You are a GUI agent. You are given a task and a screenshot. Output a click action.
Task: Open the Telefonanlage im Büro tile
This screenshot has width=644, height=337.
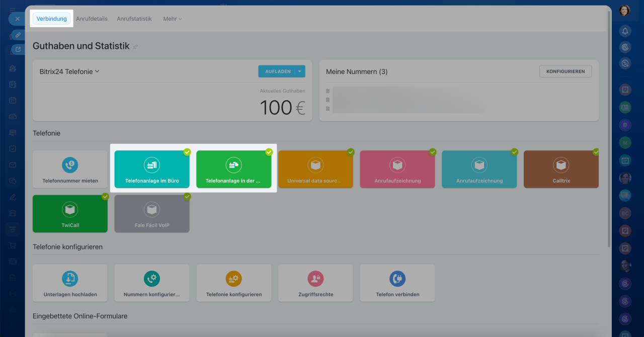[x=152, y=170]
